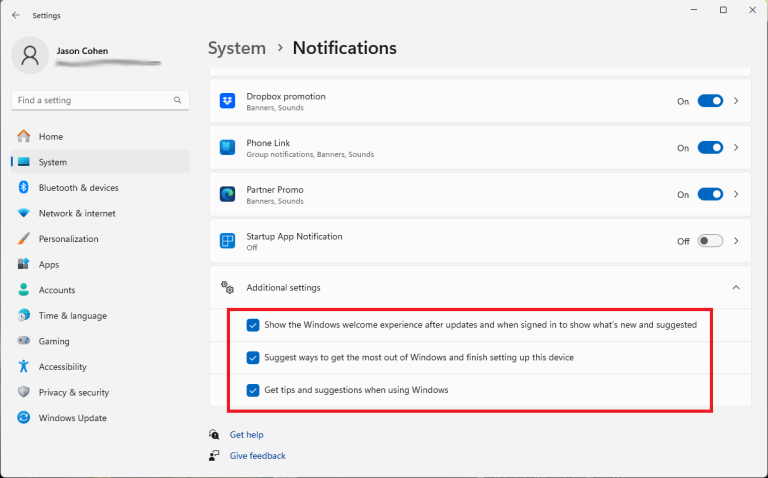This screenshot has width=768, height=478.
Task: Uncheck Get tips and suggestions checkbox
Action: (x=253, y=390)
